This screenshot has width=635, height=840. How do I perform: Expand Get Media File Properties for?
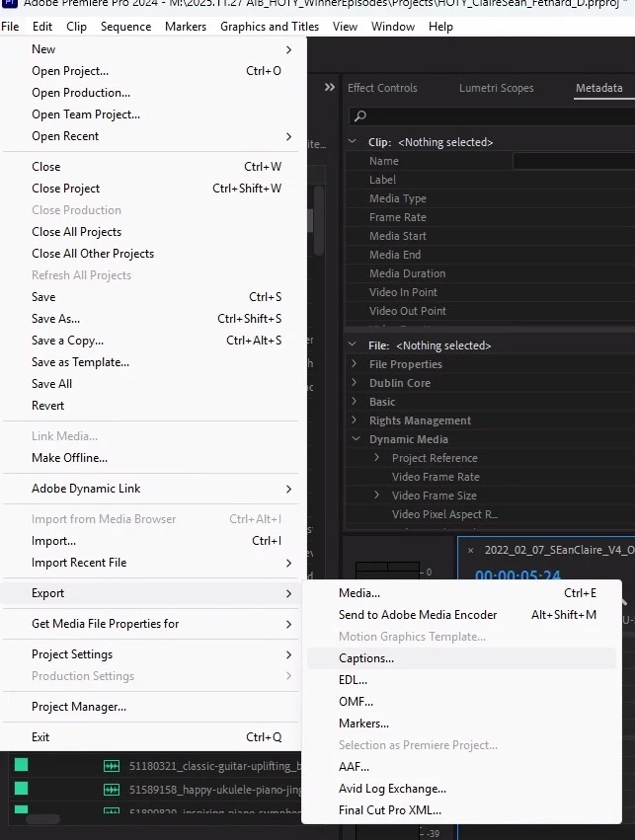tap(150, 624)
